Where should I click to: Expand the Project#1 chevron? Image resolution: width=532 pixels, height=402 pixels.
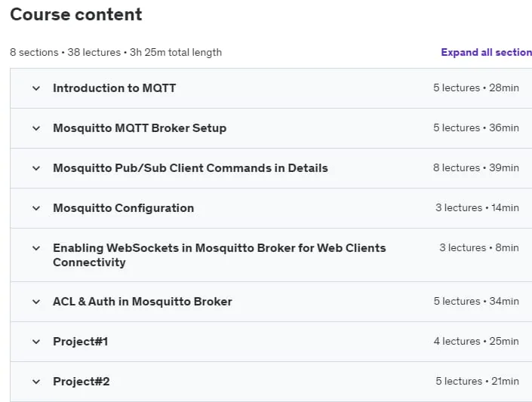(x=36, y=342)
